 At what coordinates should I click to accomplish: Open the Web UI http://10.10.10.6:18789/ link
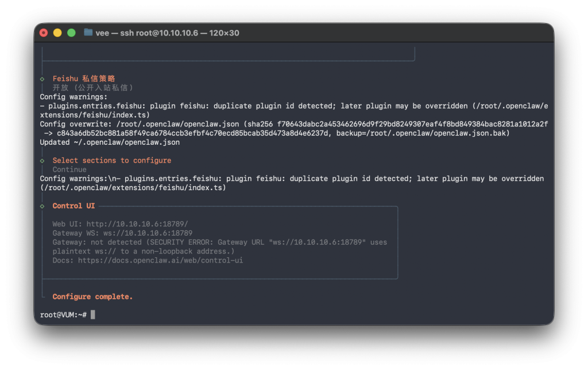[137, 224]
